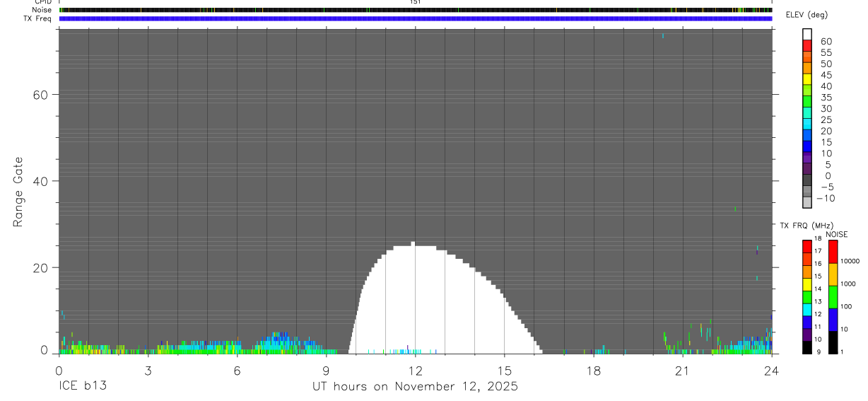
Task: Select the green 100–1000 NOISE swatch
Action: point(833,297)
